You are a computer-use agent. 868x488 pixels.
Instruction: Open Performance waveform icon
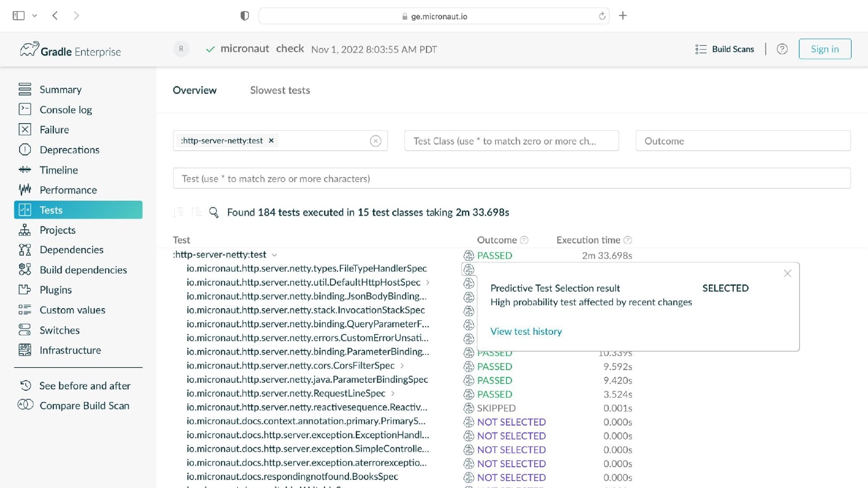click(x=25, y=190)
